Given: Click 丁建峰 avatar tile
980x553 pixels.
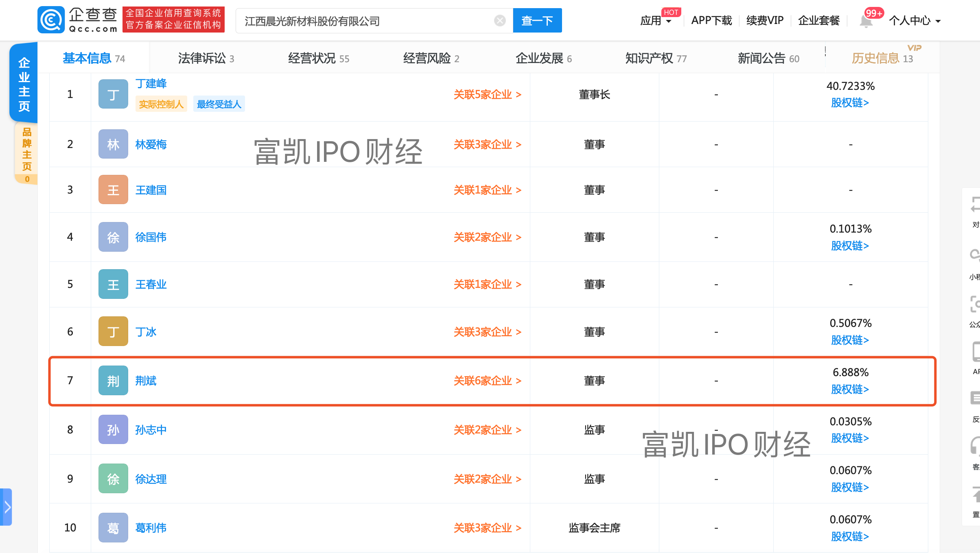Looking at the screenshot, I should pyautogui.click(x=113, y=94).
